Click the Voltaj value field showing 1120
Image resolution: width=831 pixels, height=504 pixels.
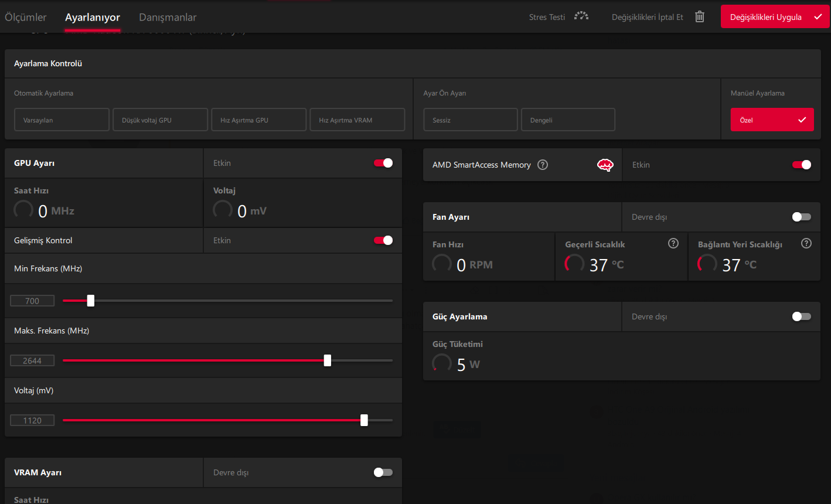pos(32,420)
